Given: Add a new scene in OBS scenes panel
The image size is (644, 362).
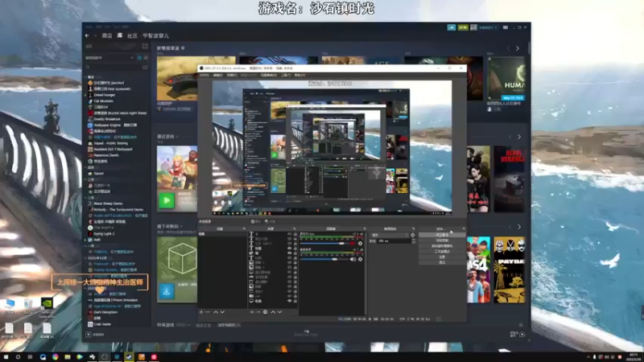Looking at the screenshot, I should tap(201, 312).
